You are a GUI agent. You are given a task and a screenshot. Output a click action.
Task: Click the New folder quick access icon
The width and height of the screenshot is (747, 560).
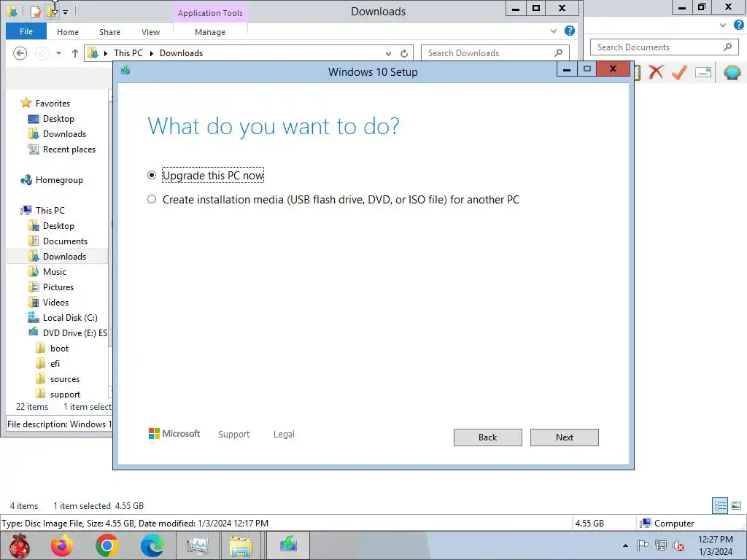click(x=52, y=12)
